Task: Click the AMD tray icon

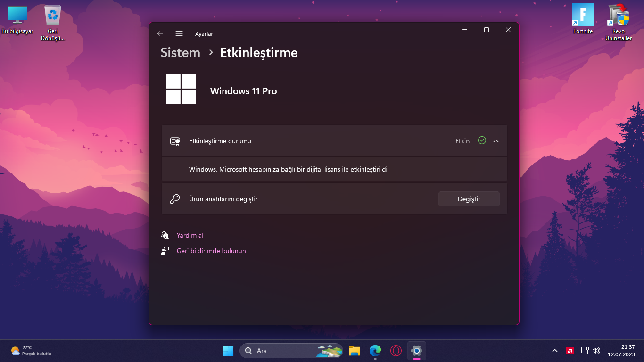Action: tap(570, 351)
